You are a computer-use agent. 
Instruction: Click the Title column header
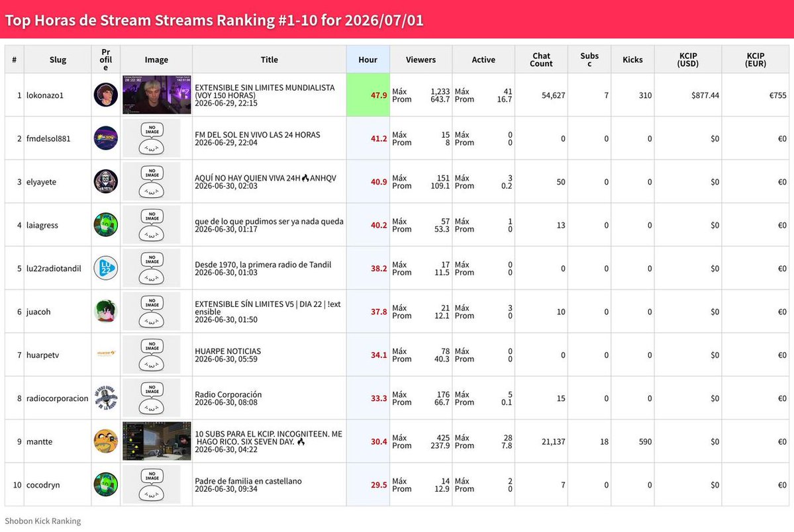pos(270,60)
